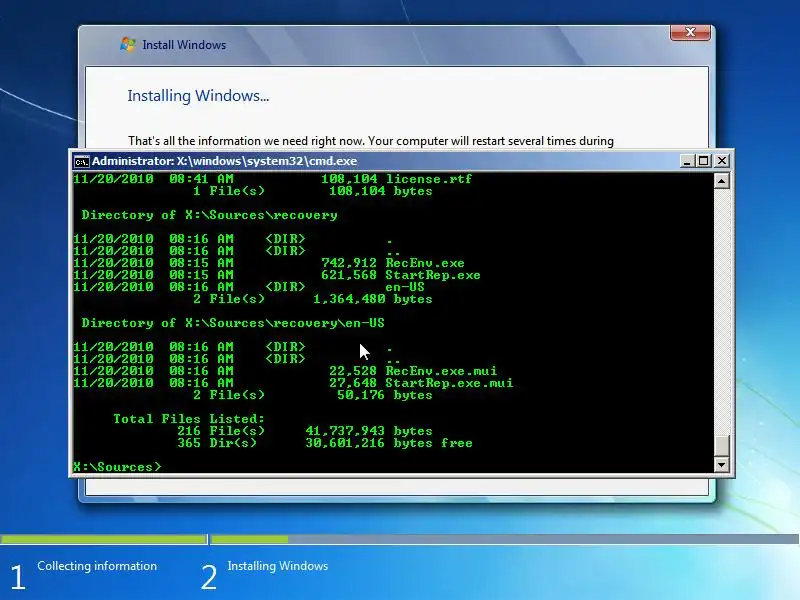
Task: Click 'Directory of X:\Sources\recovery' line
Action: [210, 215]
